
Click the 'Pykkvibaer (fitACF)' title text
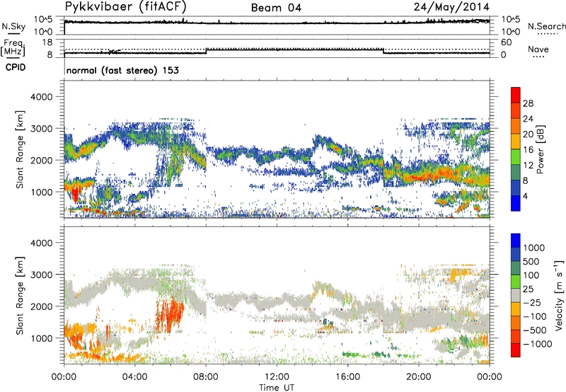pos(126,7)
